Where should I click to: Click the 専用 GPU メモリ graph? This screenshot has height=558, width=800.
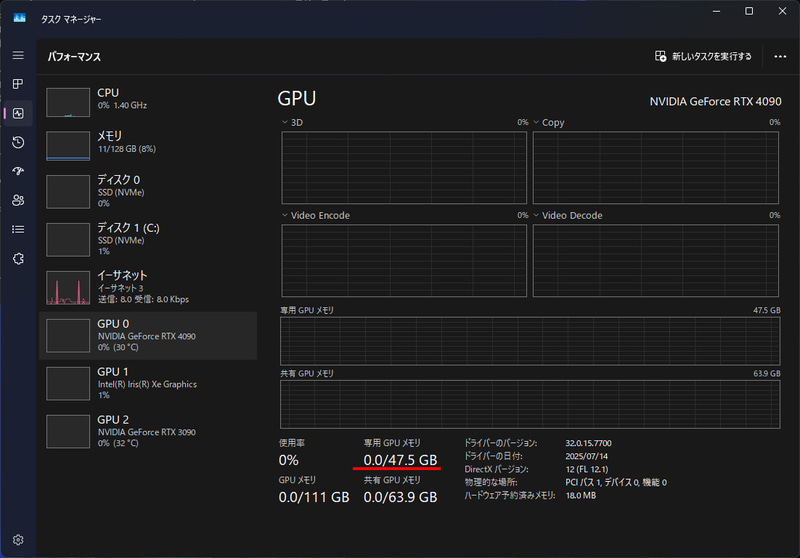(x=530, y=341)
